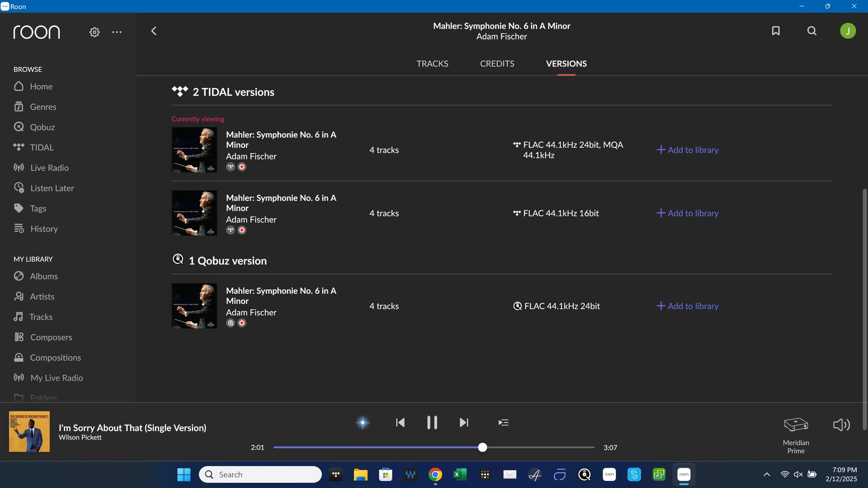
Task: Click Roon Radio star icon
Action: tap(363, 422)
